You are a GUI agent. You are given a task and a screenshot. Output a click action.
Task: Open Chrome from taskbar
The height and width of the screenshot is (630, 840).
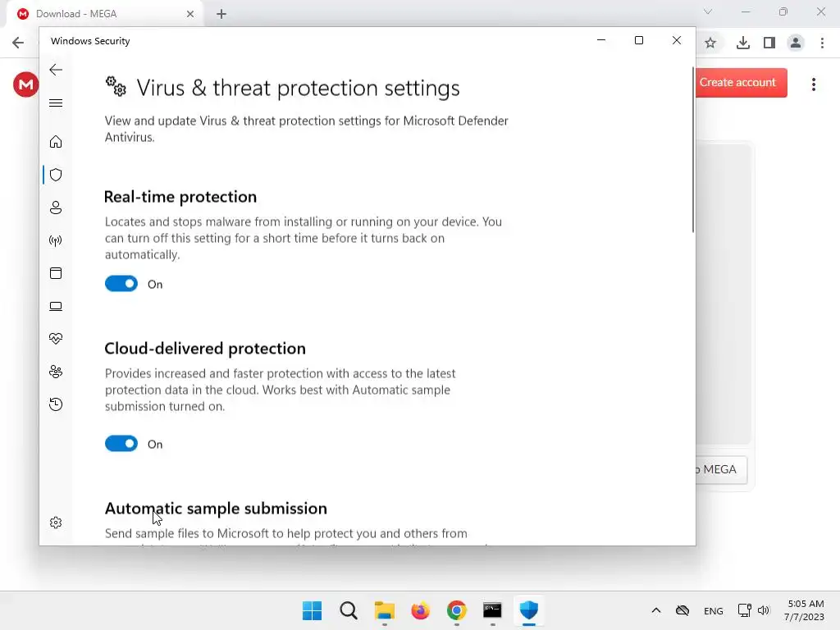click(x=456, y=610)
